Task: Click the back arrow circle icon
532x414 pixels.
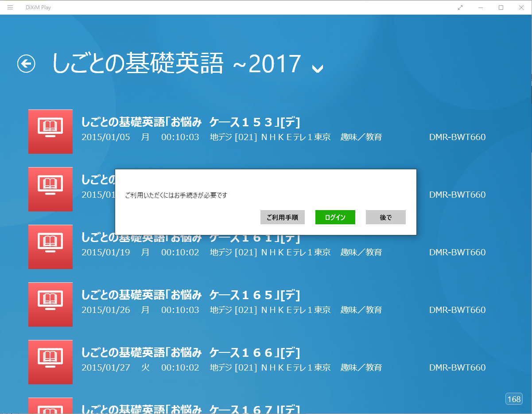Action: [26, 64]
